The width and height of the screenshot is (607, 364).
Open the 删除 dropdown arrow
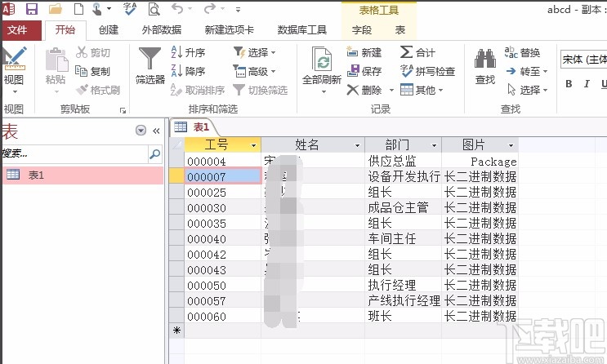[391, 91]
